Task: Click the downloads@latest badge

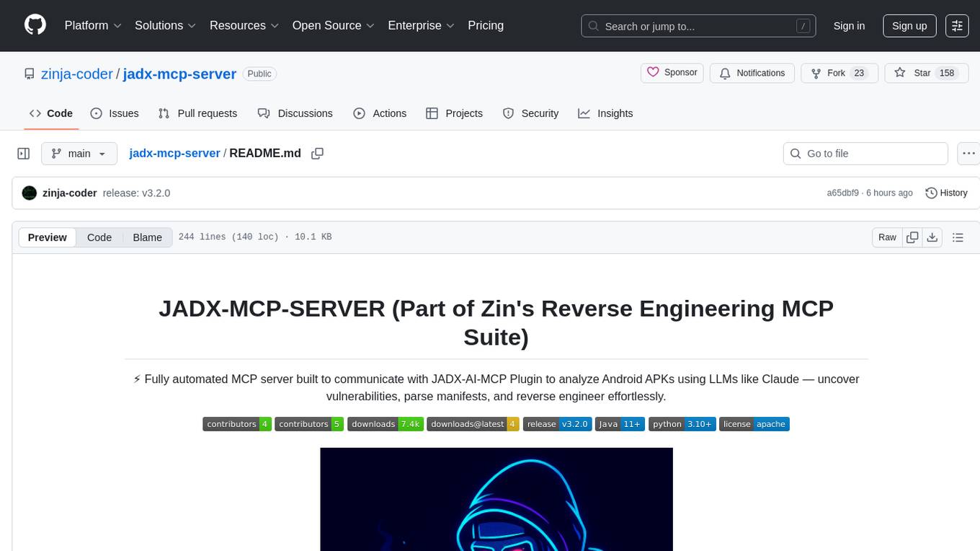Action: 473,424
